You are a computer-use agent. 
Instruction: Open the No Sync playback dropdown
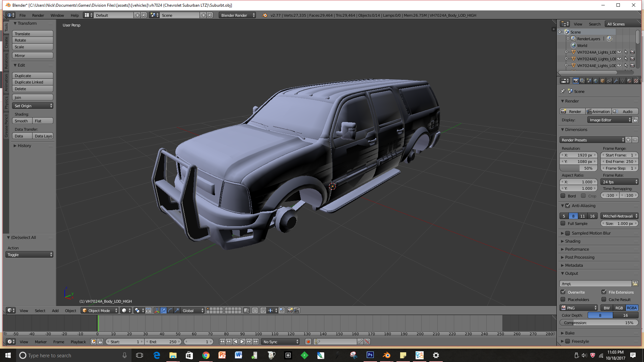click(280, 342)
